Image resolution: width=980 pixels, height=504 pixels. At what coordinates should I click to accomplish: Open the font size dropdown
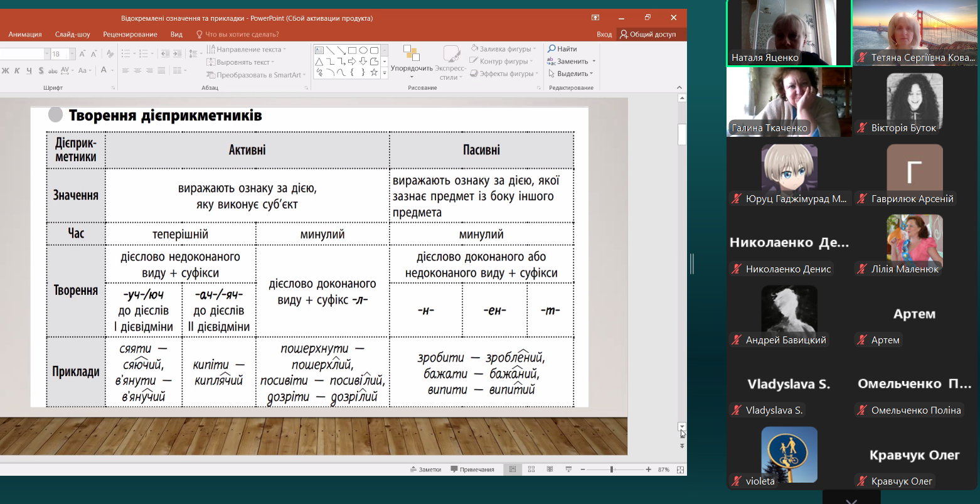[x=72, y=54]
